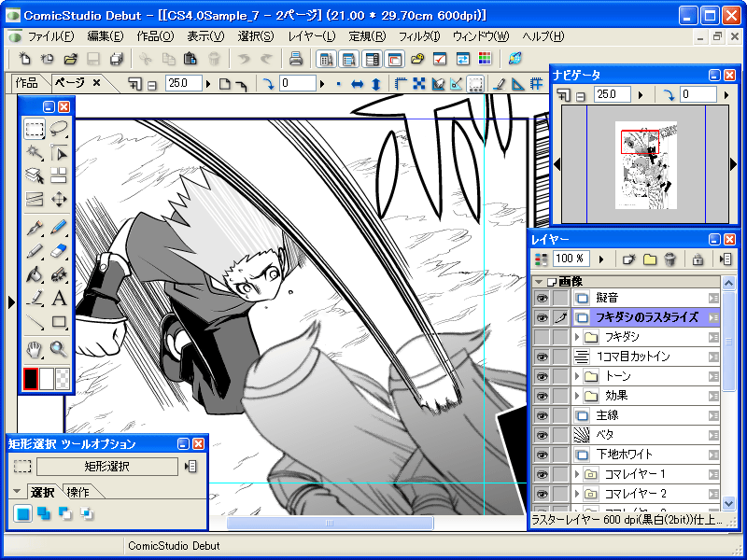Open page toolbar rotation arrow
747x560 pixels.
322,84
